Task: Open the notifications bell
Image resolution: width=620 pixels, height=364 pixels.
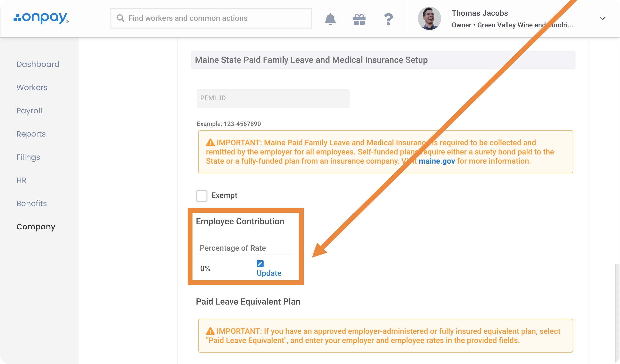Action: (x=330, y=19)
